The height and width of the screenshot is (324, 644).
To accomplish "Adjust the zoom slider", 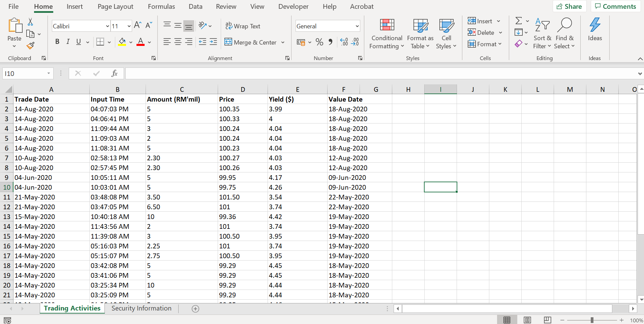I will click(592, 320).
